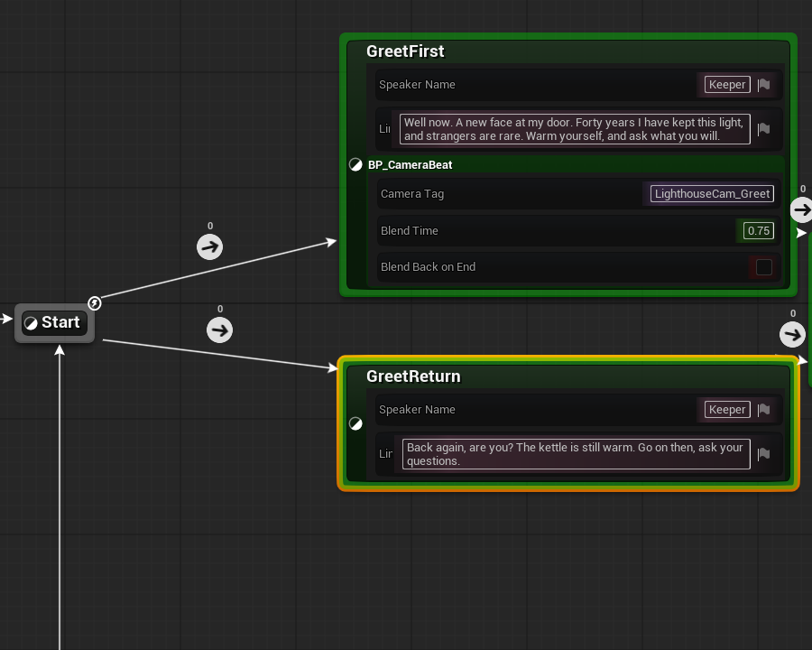Select the transition arrow right of Camera Tag
Viewport: 812px width, 650px height.
point(802,209)
